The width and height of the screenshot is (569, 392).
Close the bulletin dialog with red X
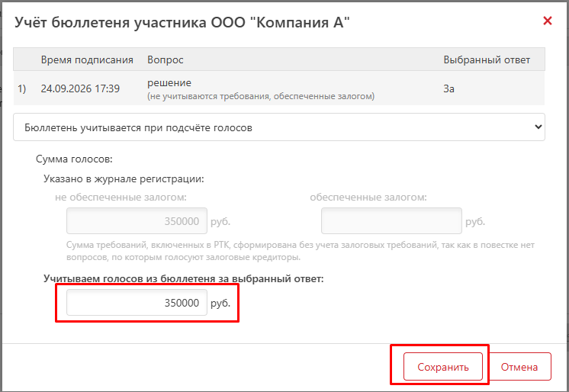[547, 21]
